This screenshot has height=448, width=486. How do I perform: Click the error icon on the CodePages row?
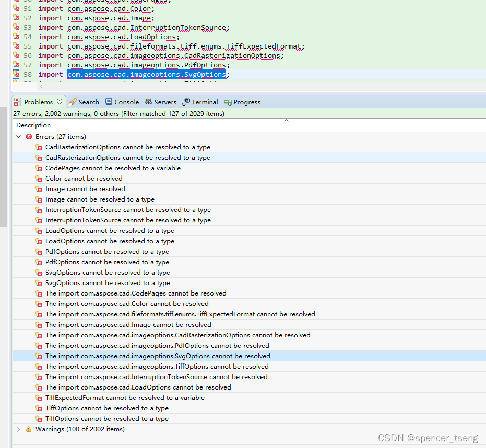(39, 168)
